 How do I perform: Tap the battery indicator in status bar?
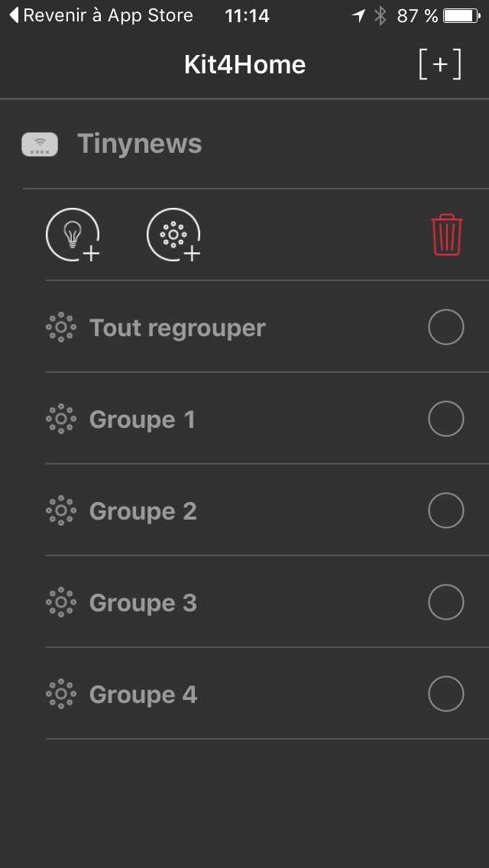tap(461, 15)
